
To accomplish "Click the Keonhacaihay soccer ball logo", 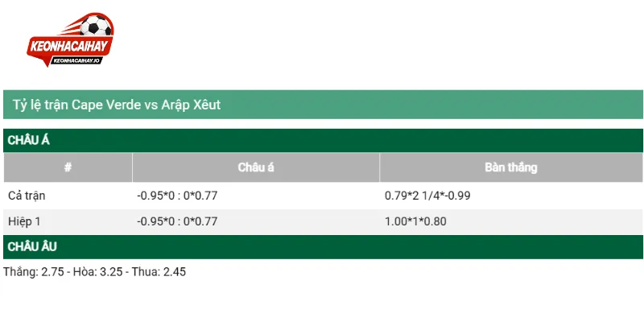I will coord(71,39).
